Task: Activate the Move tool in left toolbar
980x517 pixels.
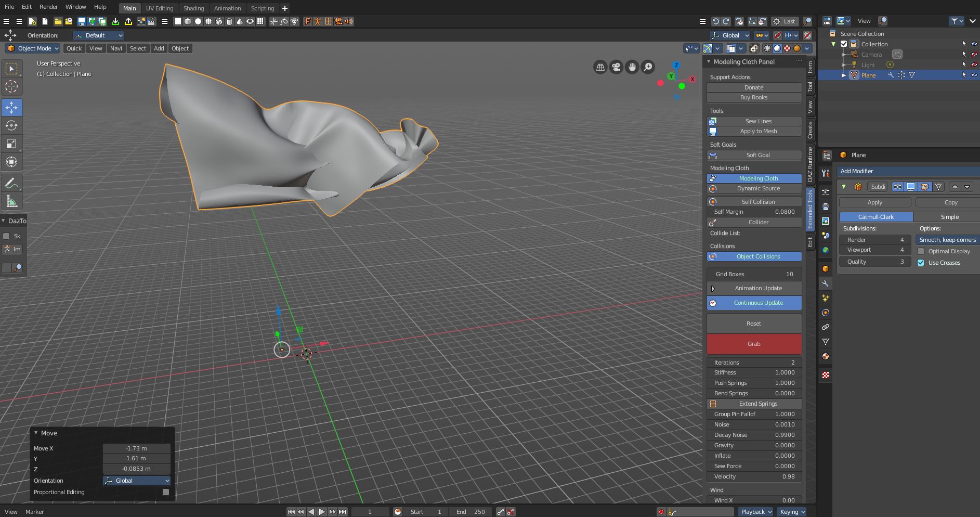Action: point(11,107)
